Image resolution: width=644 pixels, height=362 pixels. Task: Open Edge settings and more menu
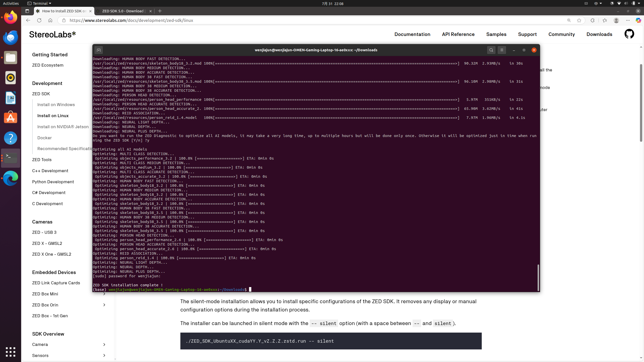pyautogui.click(x=628, y=20)
